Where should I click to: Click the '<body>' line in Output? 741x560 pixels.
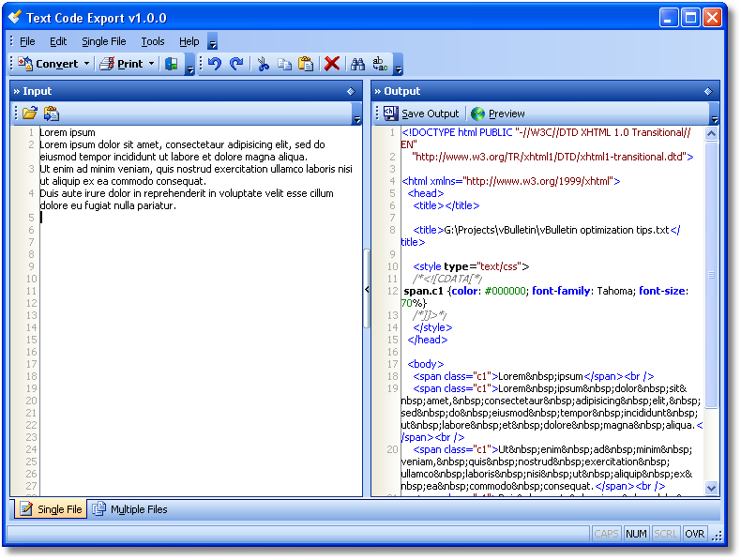[425, 364]
